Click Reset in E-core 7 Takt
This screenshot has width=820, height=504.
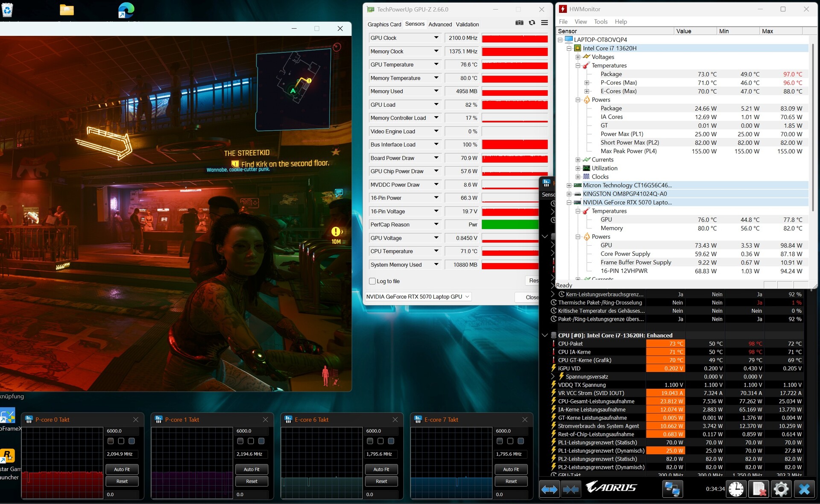point(511,481)
